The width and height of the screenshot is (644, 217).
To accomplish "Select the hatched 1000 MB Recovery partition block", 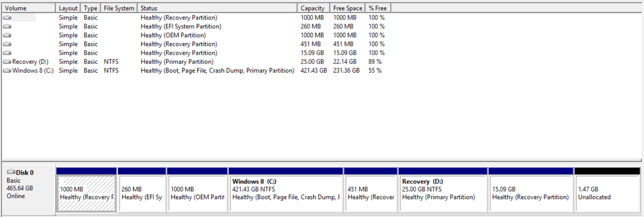I will (87, 190).
